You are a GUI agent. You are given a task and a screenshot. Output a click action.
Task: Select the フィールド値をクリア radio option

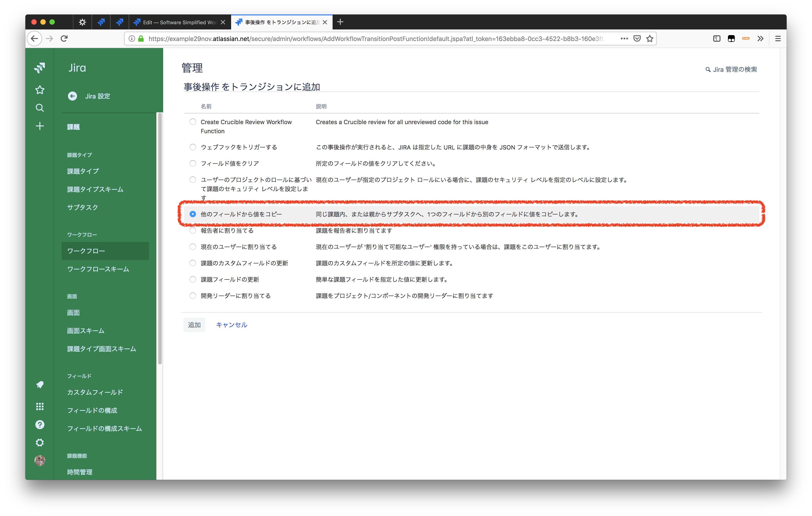(x=193, y=164)
